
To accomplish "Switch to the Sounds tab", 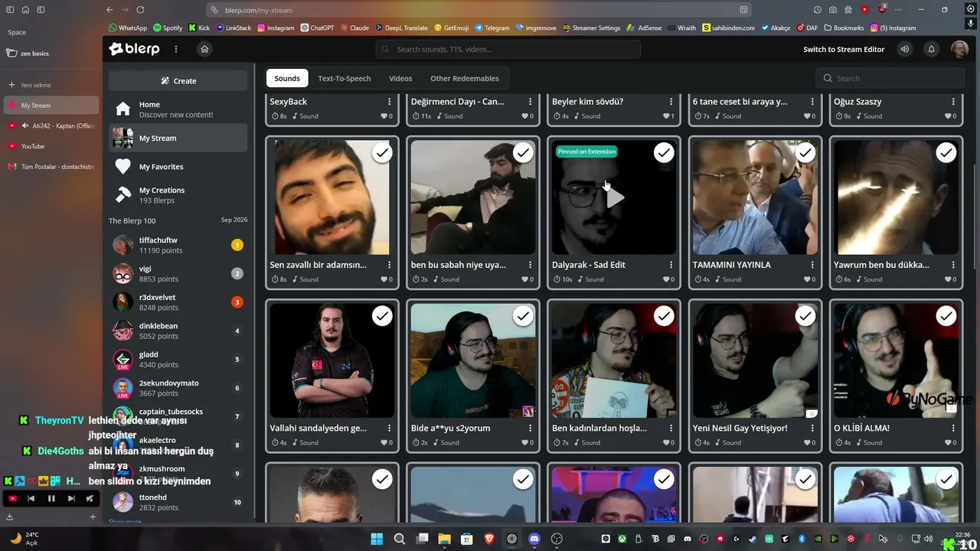I will [x=287, y=78].
